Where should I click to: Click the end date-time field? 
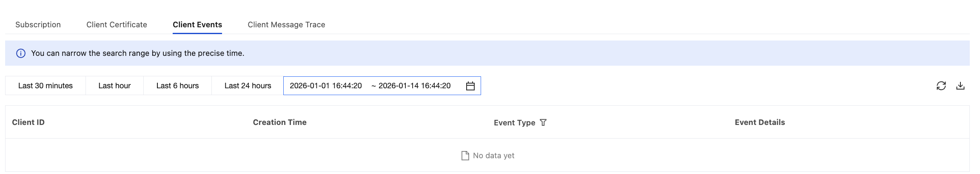[x=414, y=86]
